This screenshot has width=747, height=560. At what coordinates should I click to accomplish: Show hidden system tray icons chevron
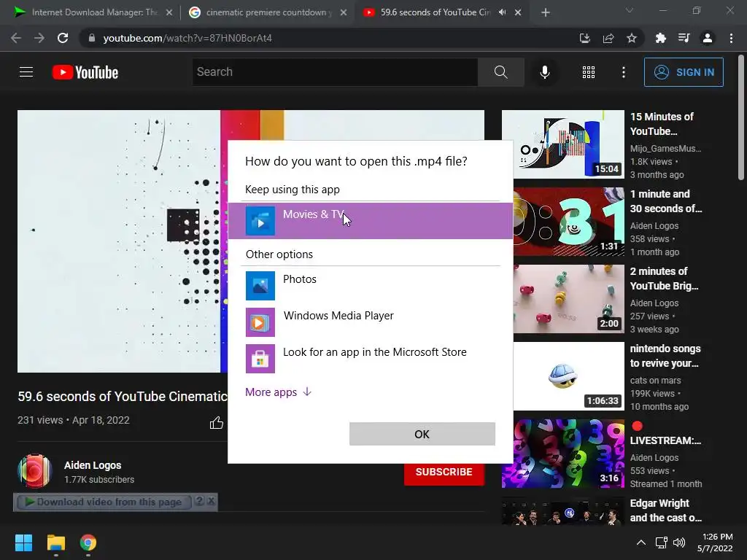tap(641, 542)
